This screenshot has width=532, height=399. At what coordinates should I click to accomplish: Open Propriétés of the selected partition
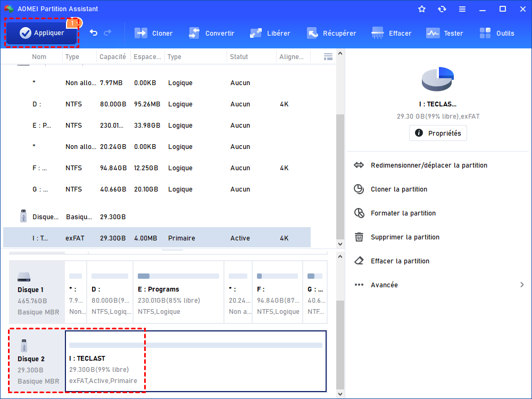click(x=438, y=133)
